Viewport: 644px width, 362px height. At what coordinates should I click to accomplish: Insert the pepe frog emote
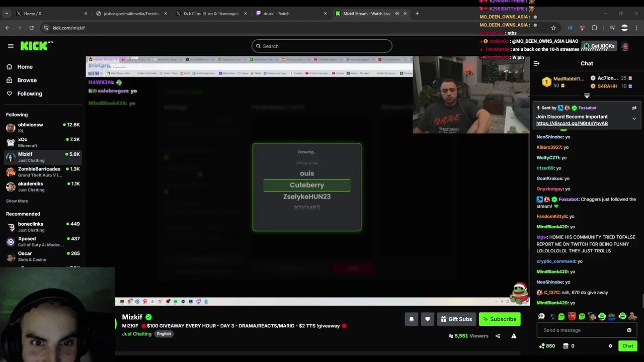[612, 316]
